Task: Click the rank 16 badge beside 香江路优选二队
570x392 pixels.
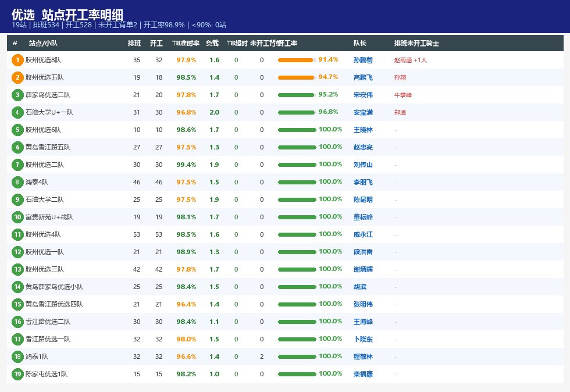Action: tap(17, 322)
